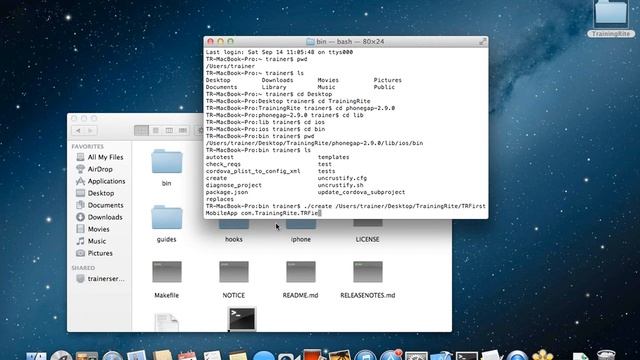The width and height of the screenshot is (640, 360).
Task: Open the Trash in the Dock
Action: 606,355
